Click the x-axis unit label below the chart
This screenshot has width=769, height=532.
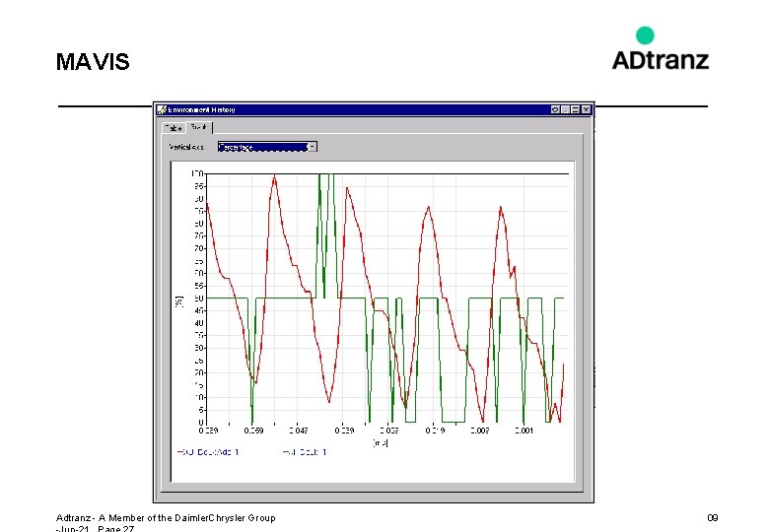(x=381, y=442)
